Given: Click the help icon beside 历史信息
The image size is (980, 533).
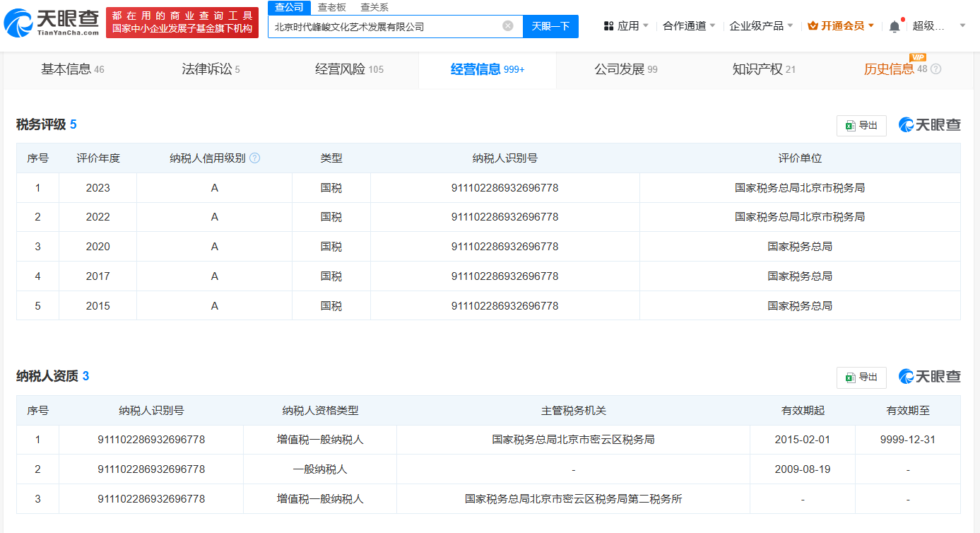Looking at the screenshot, I should 936,69.
